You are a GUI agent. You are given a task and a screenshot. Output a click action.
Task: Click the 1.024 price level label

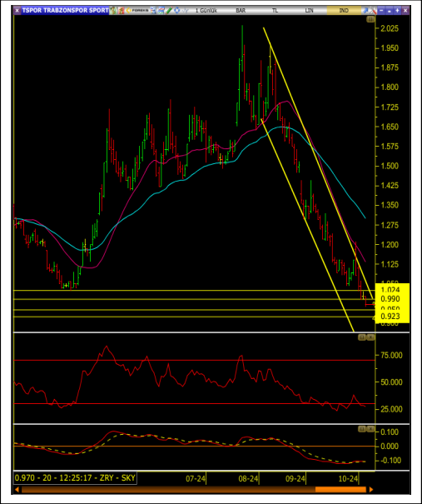(x=390, y=290)
